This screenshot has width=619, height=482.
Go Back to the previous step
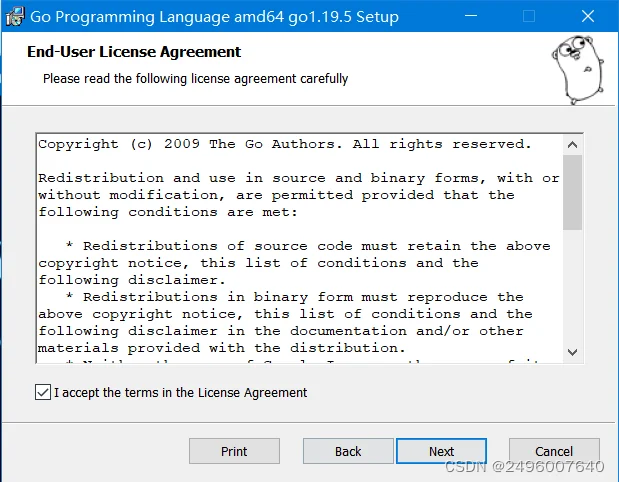pos(348,451)
